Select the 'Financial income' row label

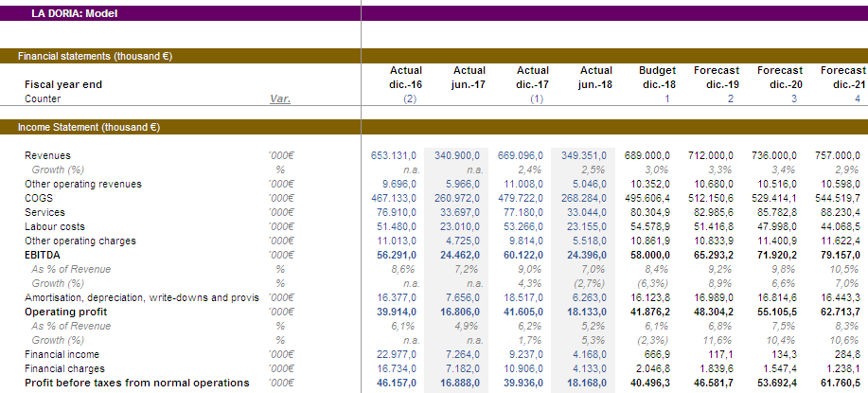(x=62, y=354)
